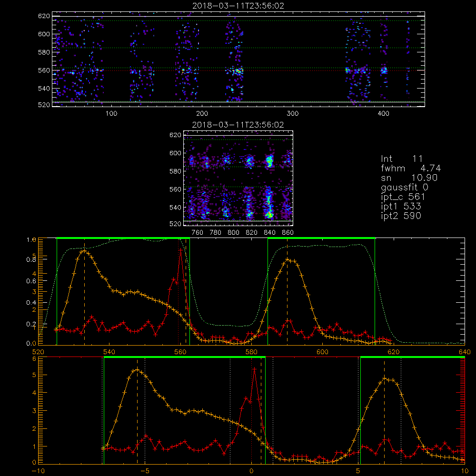The width and height of the screenshot is (476, 476).
Task: Click x-axis label 200 of top spectrogram
Action: pyautogui.click(x=202, y=114)
